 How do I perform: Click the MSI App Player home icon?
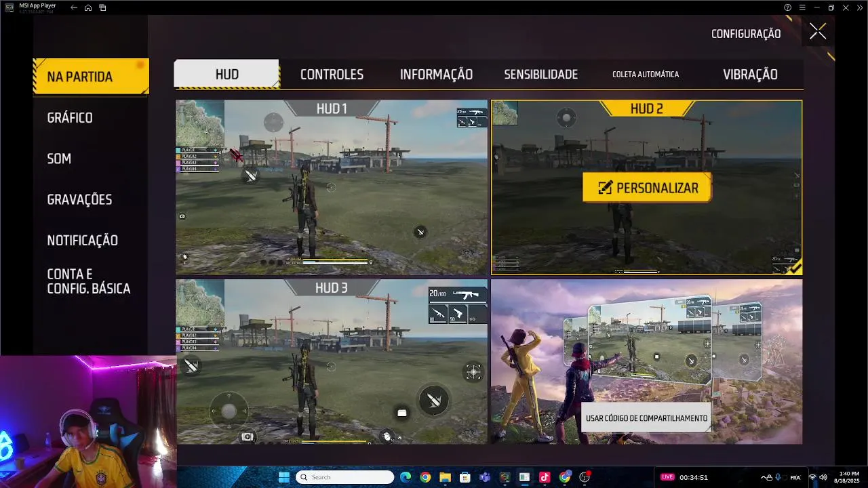tap(88, 7)
